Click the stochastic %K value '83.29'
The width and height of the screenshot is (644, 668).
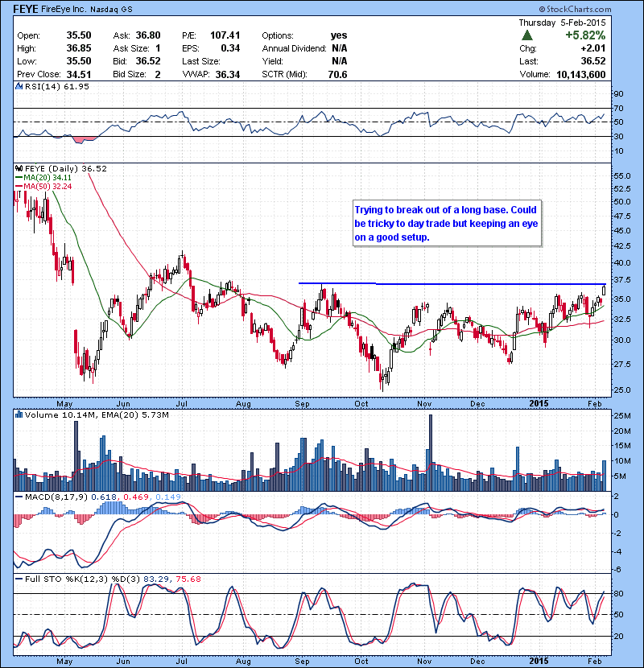tap(155, 579)
